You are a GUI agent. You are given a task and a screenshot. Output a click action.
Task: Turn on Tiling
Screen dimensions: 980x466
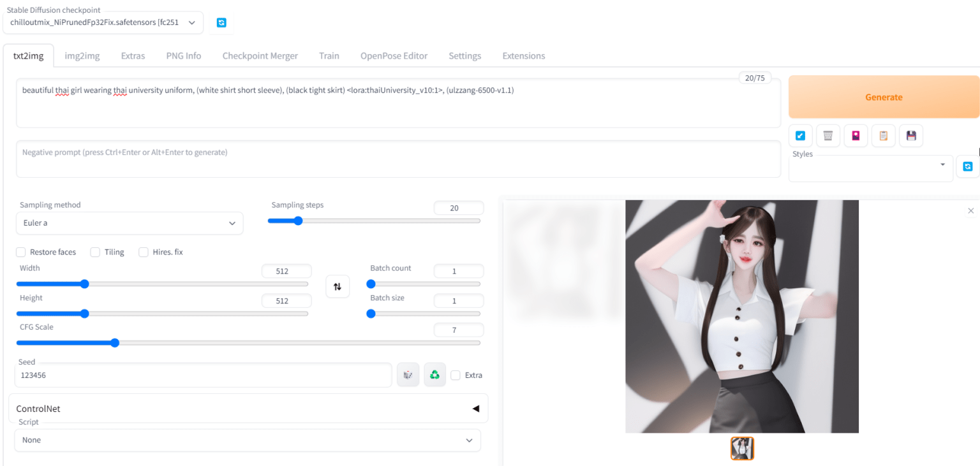point(94,252)
